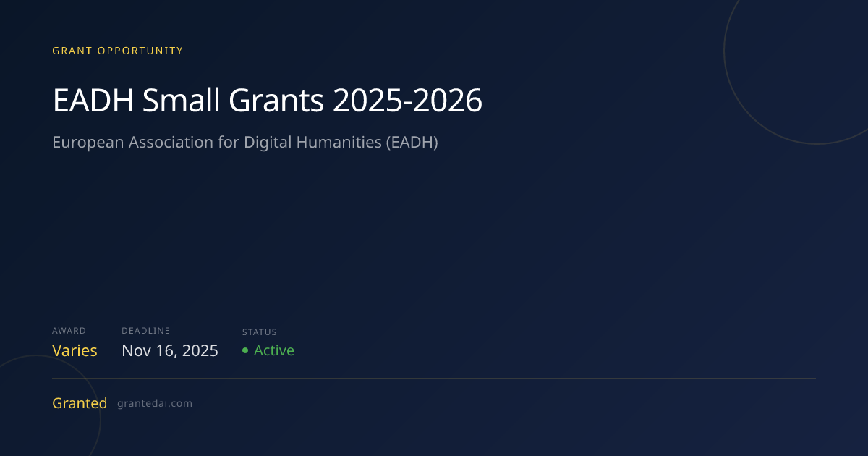Click the 'Active' status text

point(274,350)
